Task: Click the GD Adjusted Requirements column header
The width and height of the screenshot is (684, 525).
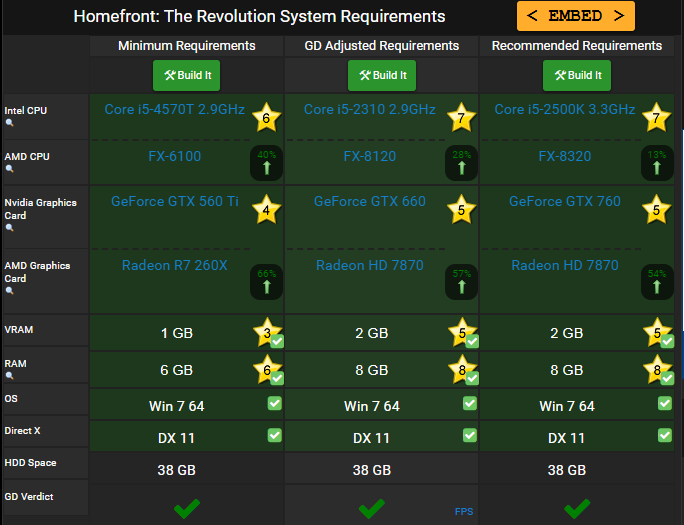Action: point(382,46)
